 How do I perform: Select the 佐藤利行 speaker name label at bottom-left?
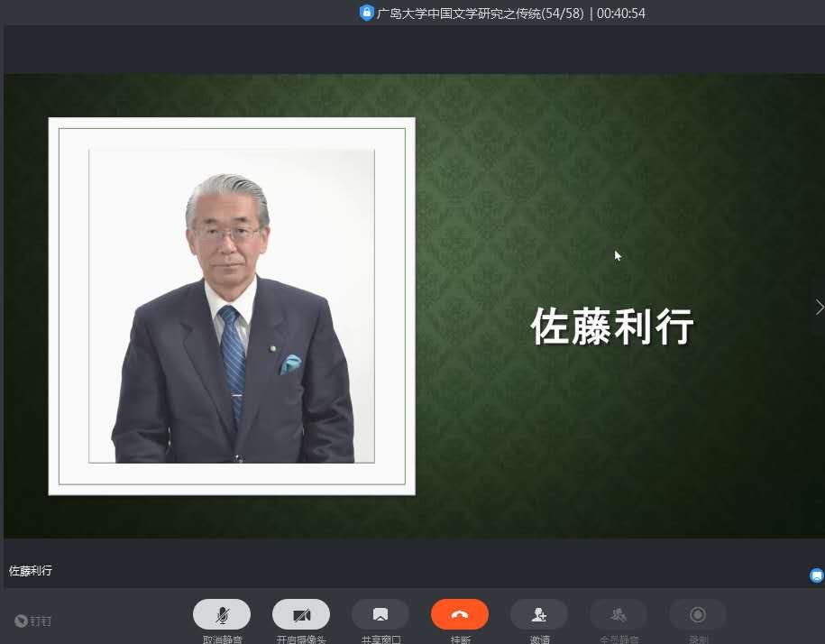pos(31,571)
